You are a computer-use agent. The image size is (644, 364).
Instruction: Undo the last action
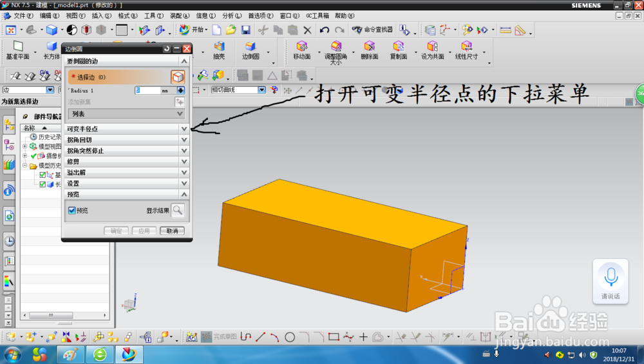click(x=325, y=30)
